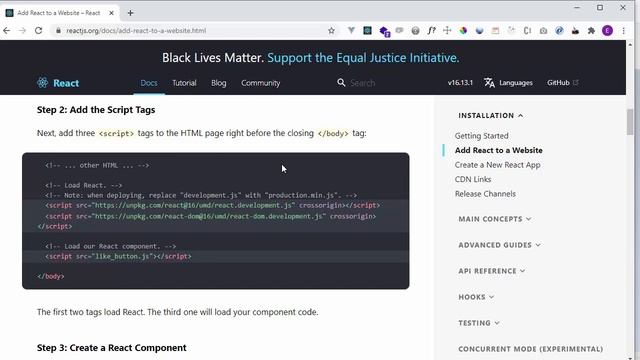The image size is (640, 360).
Task: Open the crosshair move extension icon
Action: point(447,30)
